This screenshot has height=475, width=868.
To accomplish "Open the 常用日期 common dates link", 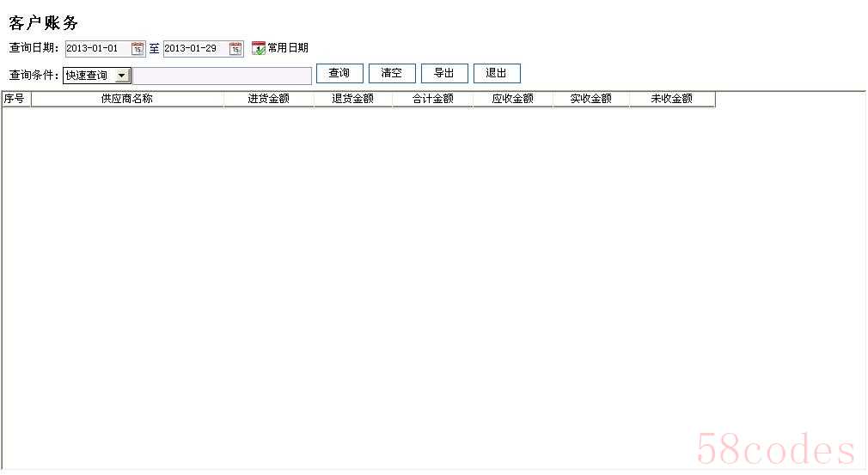I will (x=287, y=48).
